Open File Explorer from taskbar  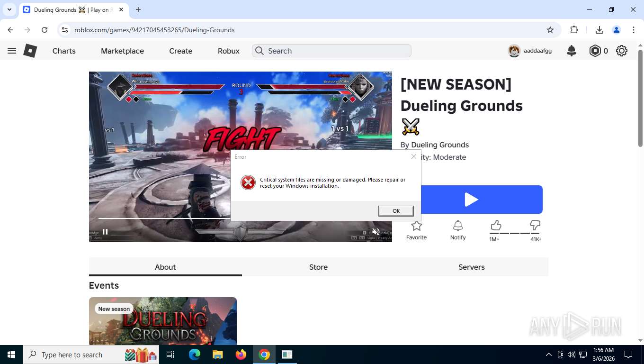point(217,355)
